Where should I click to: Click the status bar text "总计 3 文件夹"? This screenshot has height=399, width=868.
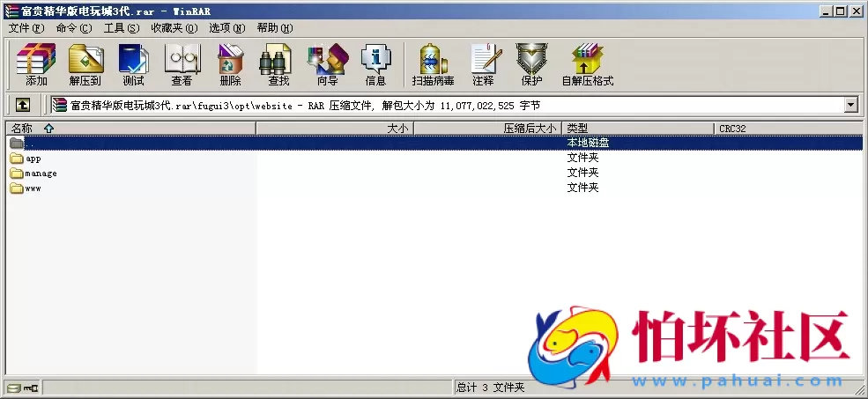click(491, 388)
